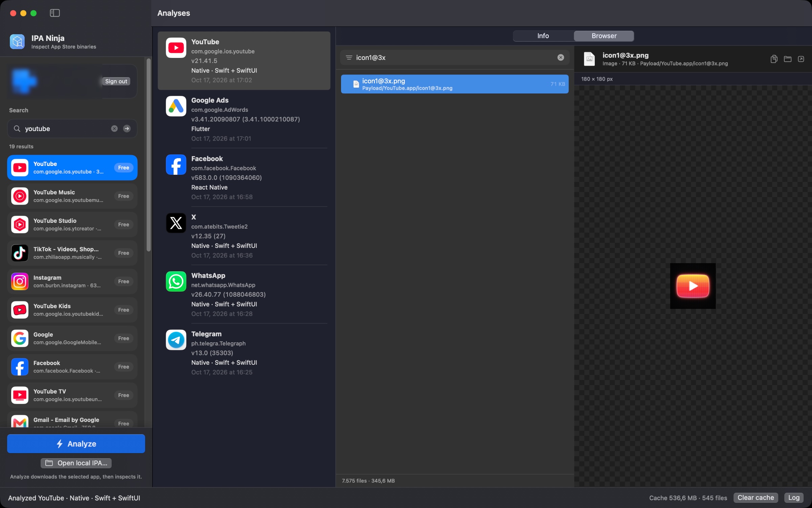Viewport: 812px width, 508px height.
Task: Click the IPA Ninja app logo
Action: pyautogui.click(x=17, y=42)
